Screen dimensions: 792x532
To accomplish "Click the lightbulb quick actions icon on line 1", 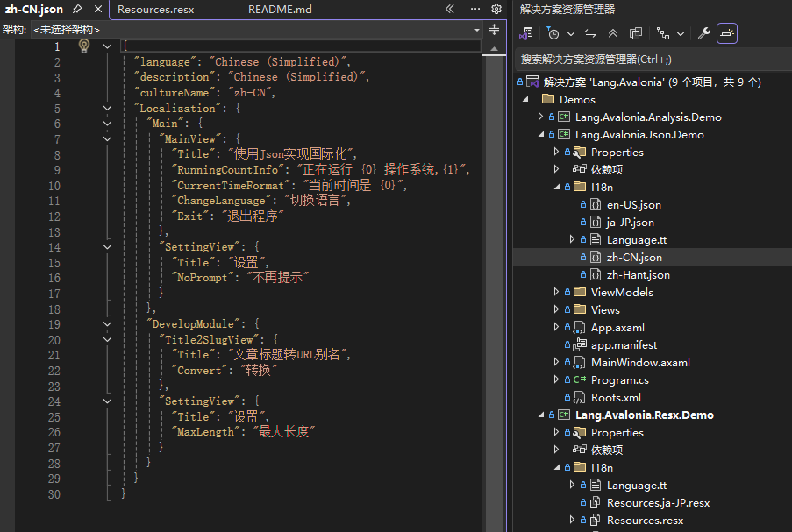I will [84, 46].
